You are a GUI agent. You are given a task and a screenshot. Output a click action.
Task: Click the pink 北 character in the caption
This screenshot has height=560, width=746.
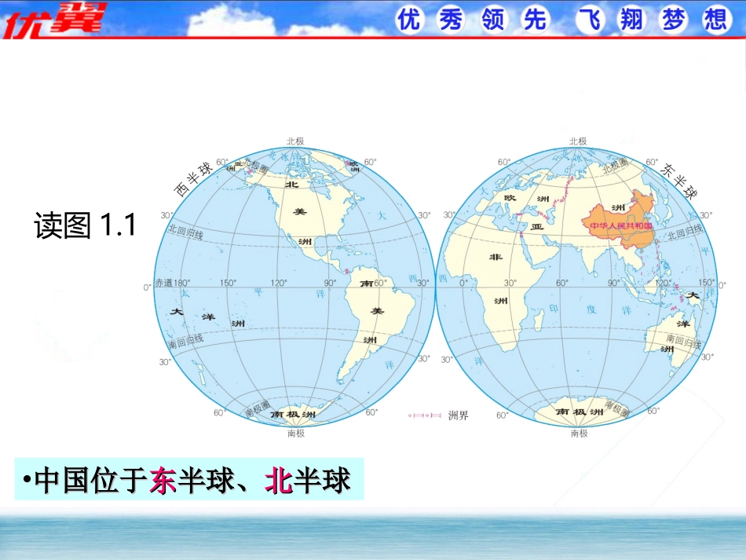[279, 480]
